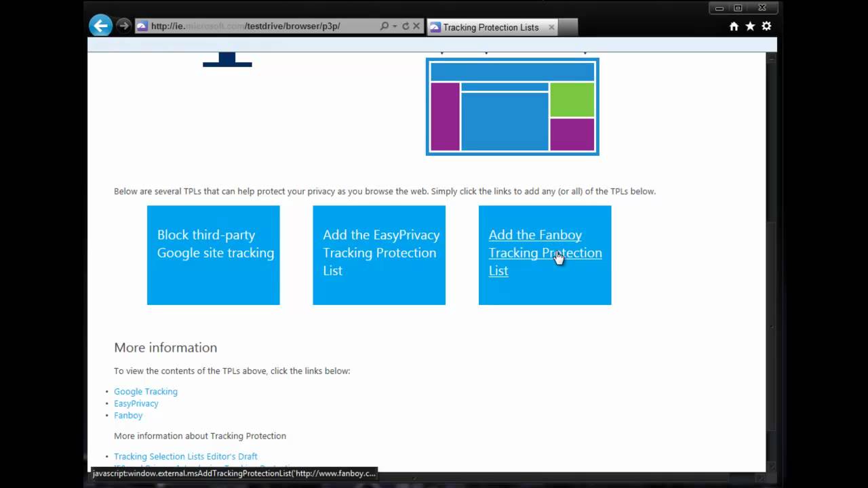Viewport: 868px width, 488px height.
Task: Click the blue Back arrow button
Action: 100,26
